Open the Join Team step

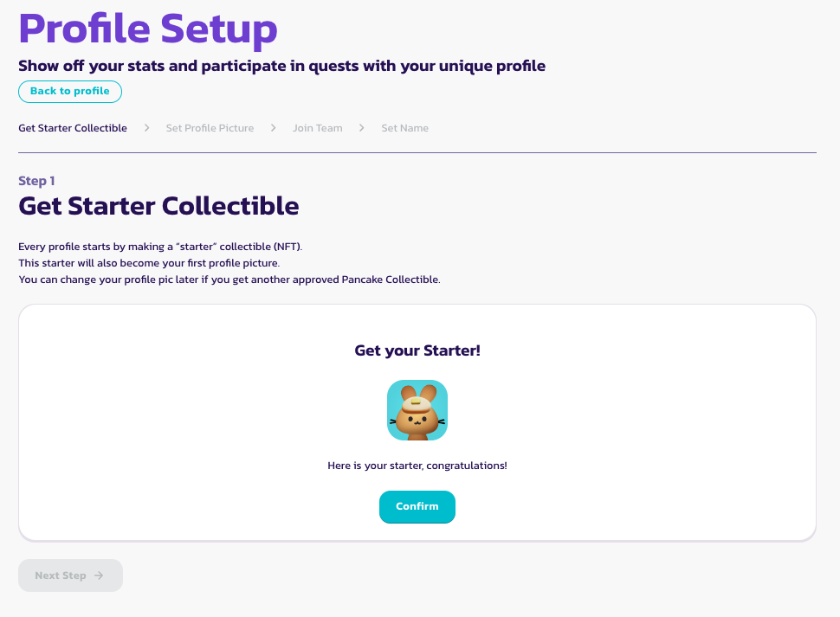317,128
